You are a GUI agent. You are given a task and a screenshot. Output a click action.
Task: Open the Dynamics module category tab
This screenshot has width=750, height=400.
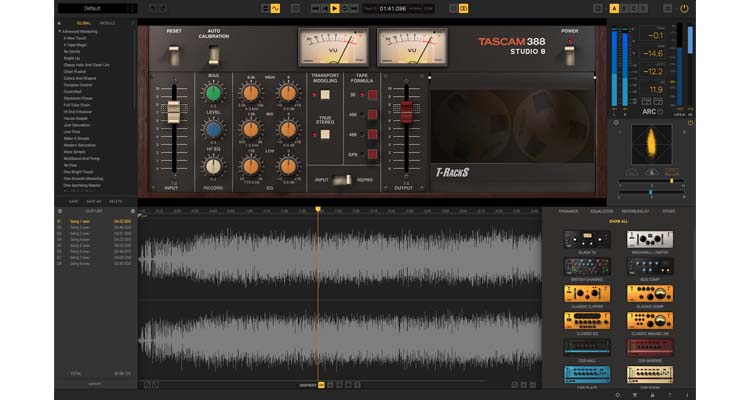tap(569, 211)
